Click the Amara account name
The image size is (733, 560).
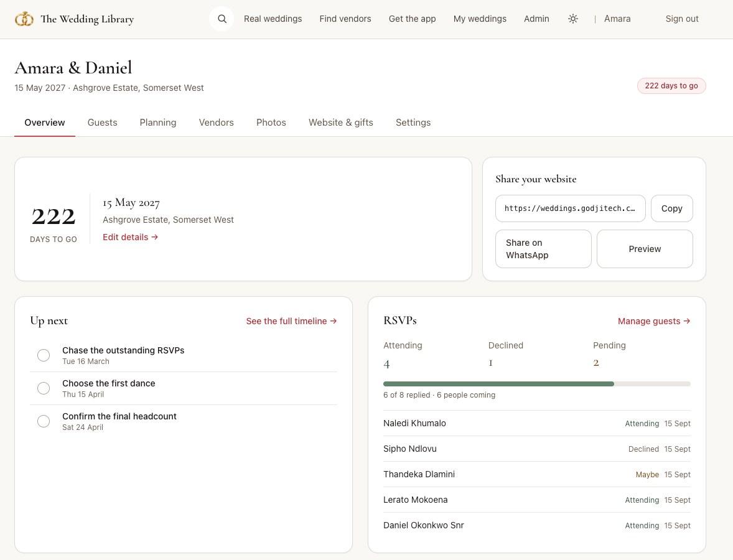tap(617, 19)
